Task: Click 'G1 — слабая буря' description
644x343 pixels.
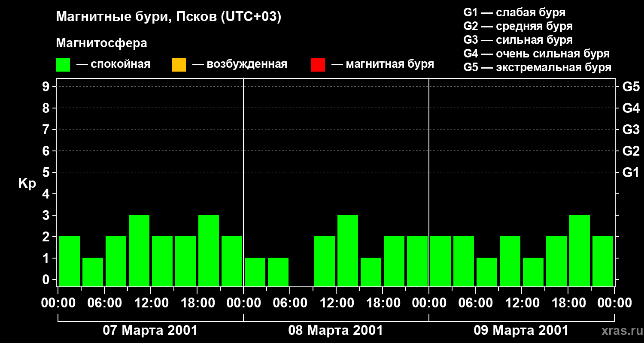Action: tap(514, 12)
